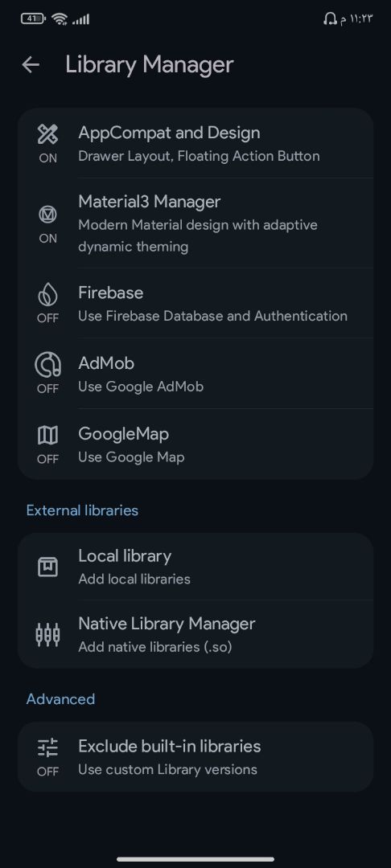Screen dimensions: 391x868
Task: Go back using the arrow icon
Action: (x=31, y=65)
